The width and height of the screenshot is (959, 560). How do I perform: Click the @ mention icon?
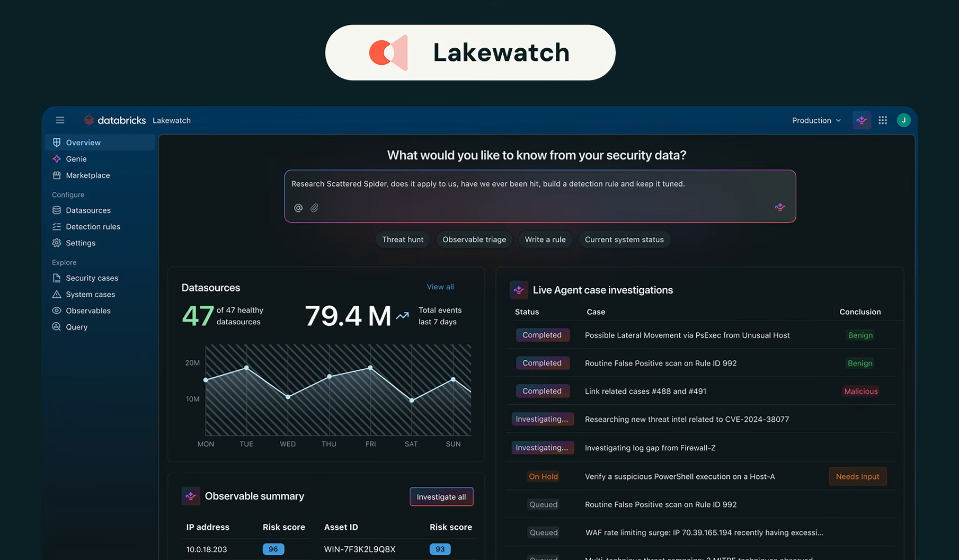[298, 208]
